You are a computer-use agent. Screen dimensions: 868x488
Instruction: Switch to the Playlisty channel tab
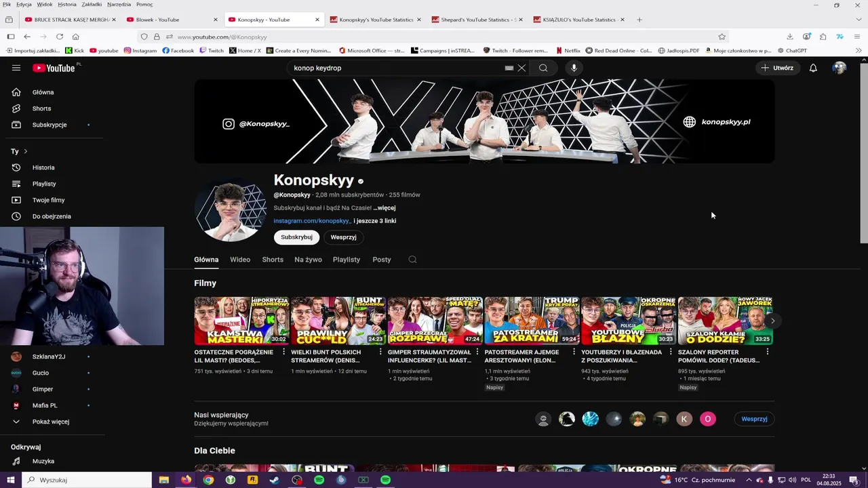click(347, 260)
